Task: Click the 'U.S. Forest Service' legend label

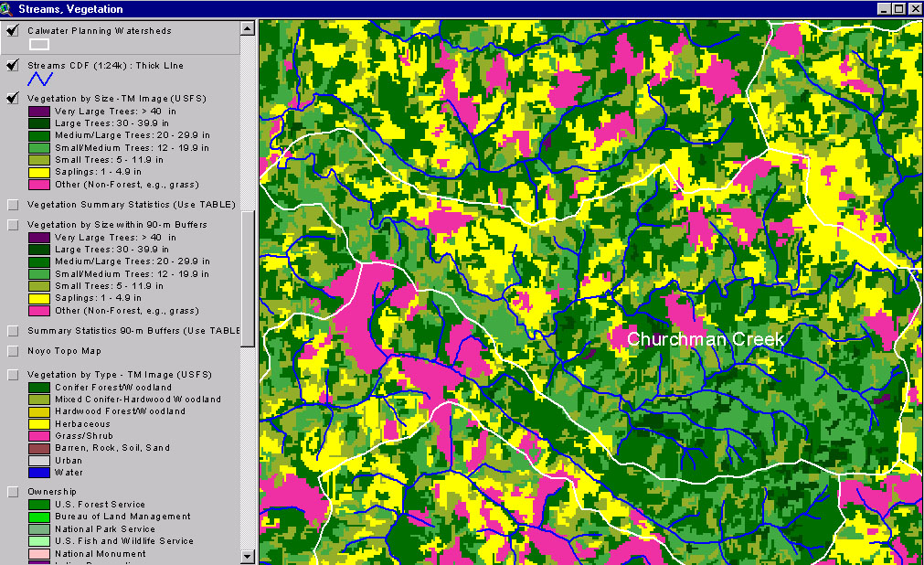Action: coord(101,505)
